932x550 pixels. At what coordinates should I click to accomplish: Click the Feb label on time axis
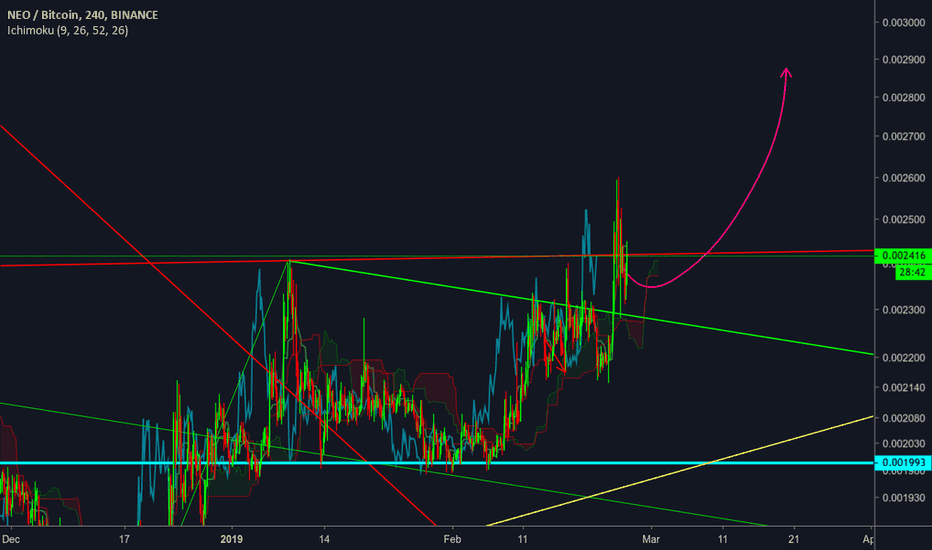click(x=452, y=539)
